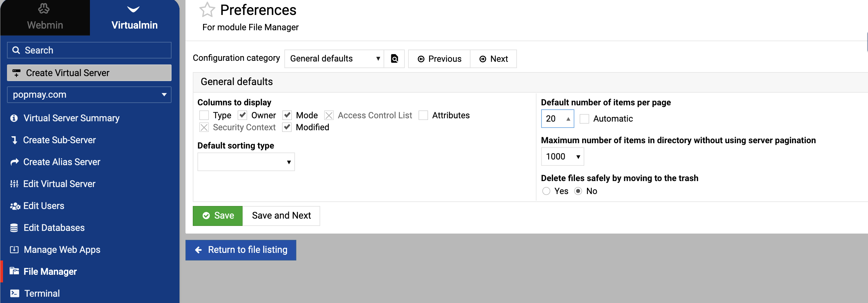
Task: Open the popmay.com domain selector
Action: point(89,95)
